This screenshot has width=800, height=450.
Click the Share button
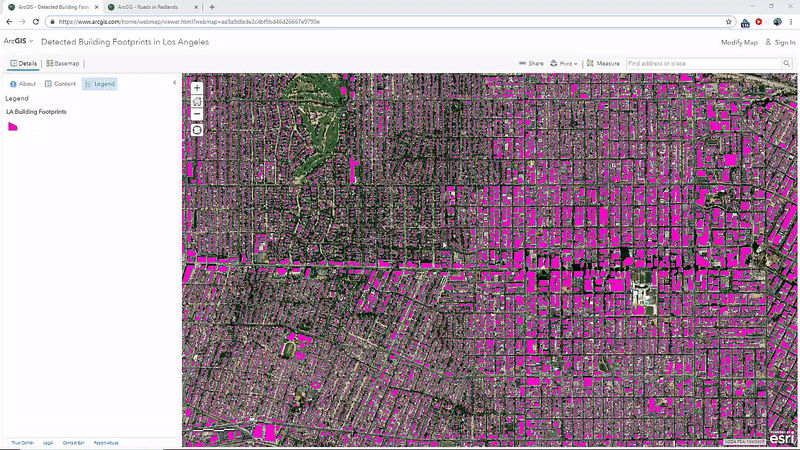click(531, 64)
